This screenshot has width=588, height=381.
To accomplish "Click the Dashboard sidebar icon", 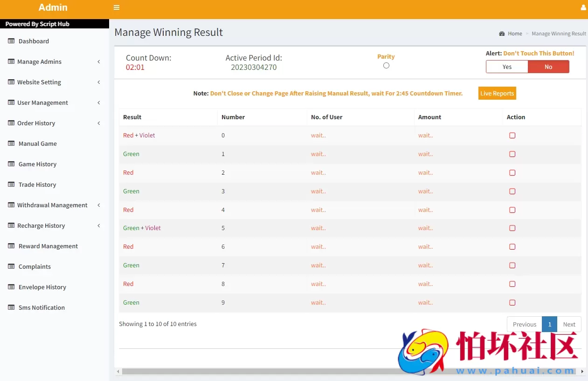I will point(11,41).
